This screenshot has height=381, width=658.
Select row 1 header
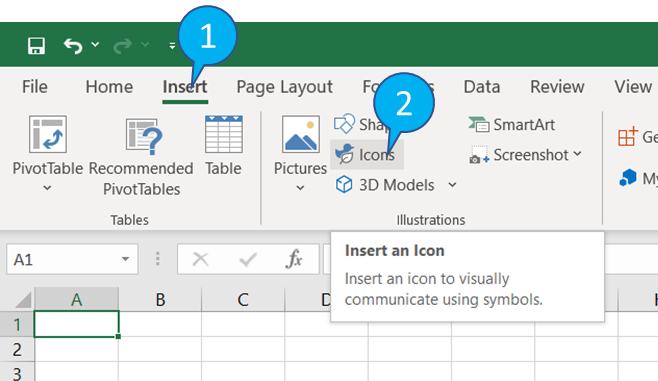17,324
